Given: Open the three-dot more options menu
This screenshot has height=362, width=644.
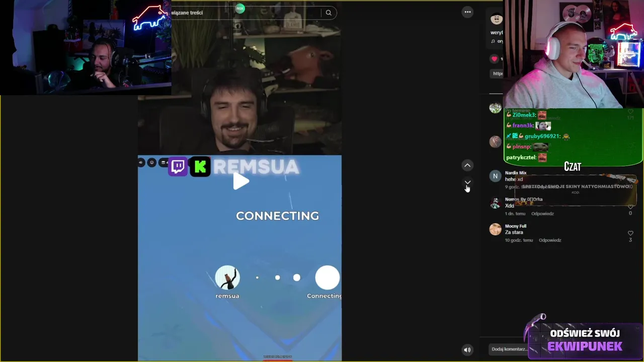Looking at the screenshot, I should pyautogui.click(x=467, y=12).
